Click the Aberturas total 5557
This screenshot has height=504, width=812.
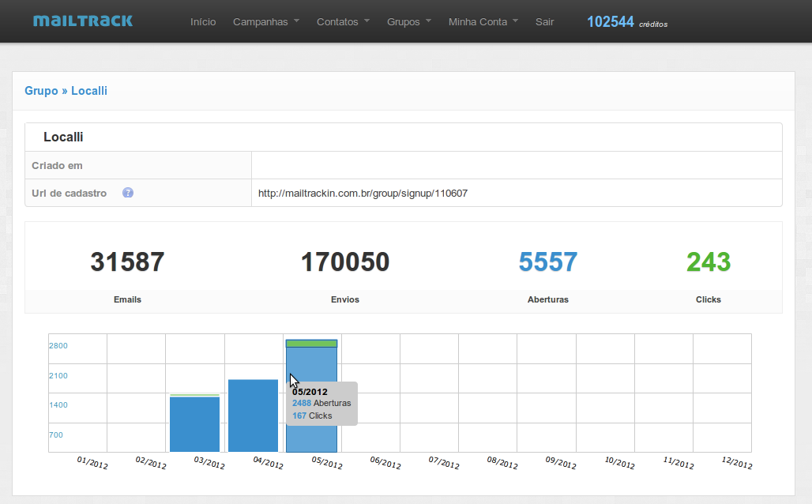pyautogui.click(x=547, y=262)
